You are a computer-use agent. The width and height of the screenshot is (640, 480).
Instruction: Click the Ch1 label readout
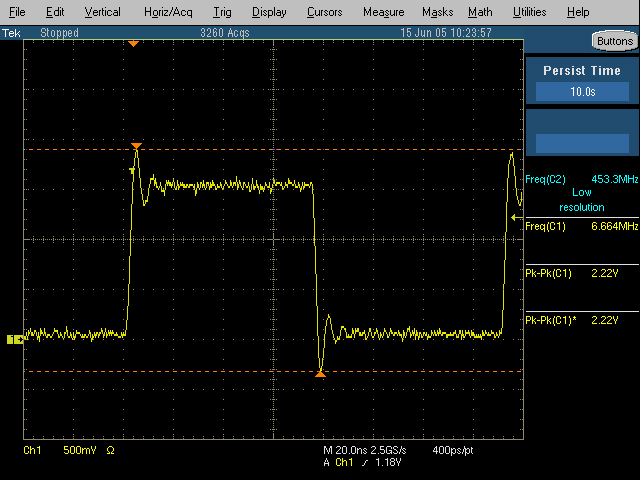pyautogui.click(x=32, y=450)
